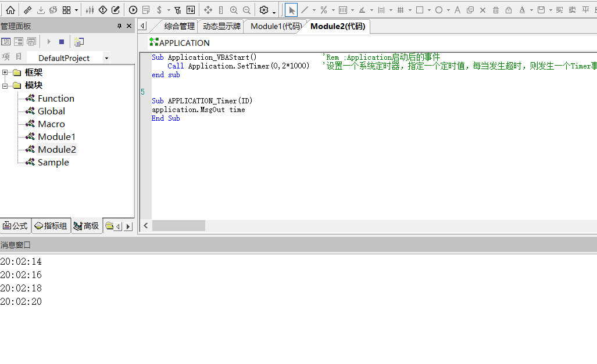Open the text color A dropdown arrow
Screen dimensions: 597x364
[531, 10]
